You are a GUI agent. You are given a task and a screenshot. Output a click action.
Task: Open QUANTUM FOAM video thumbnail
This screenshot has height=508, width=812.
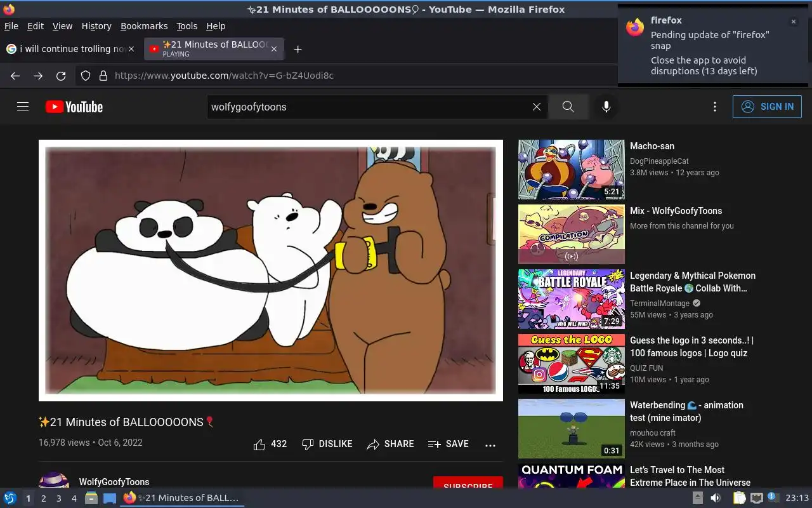[x=572, y=476]
